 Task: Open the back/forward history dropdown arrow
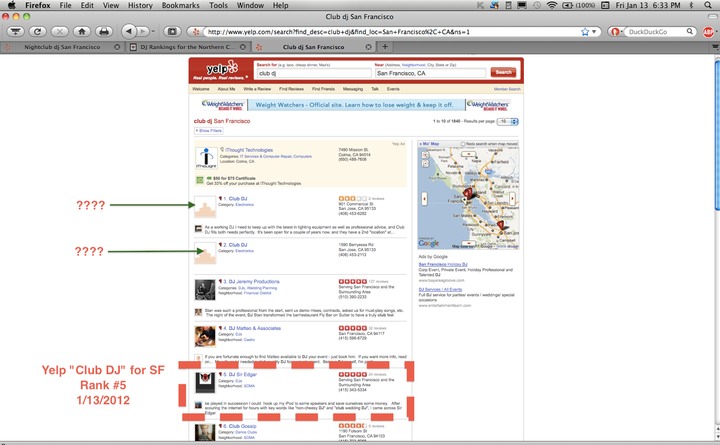153,32
